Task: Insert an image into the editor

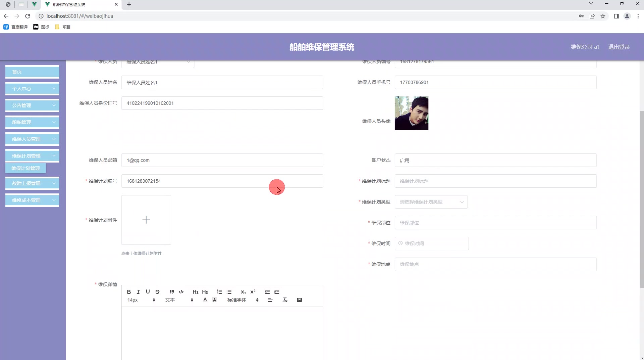Action: pos(300,300)
